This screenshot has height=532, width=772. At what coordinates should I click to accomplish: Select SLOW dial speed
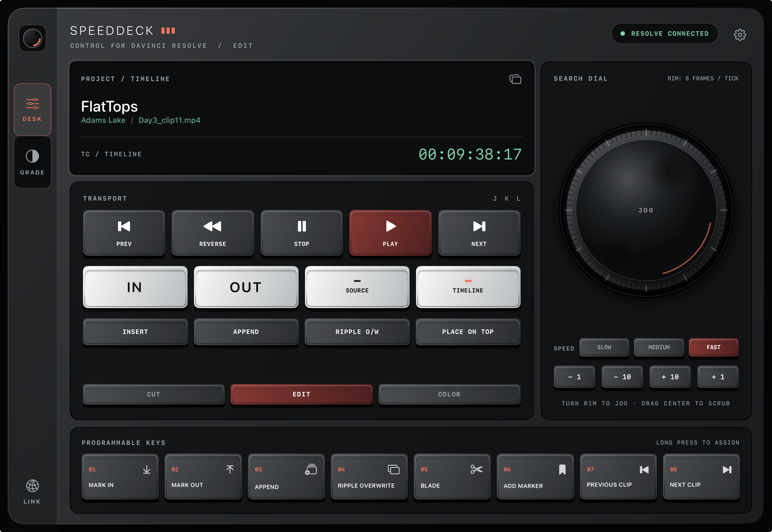604,347
